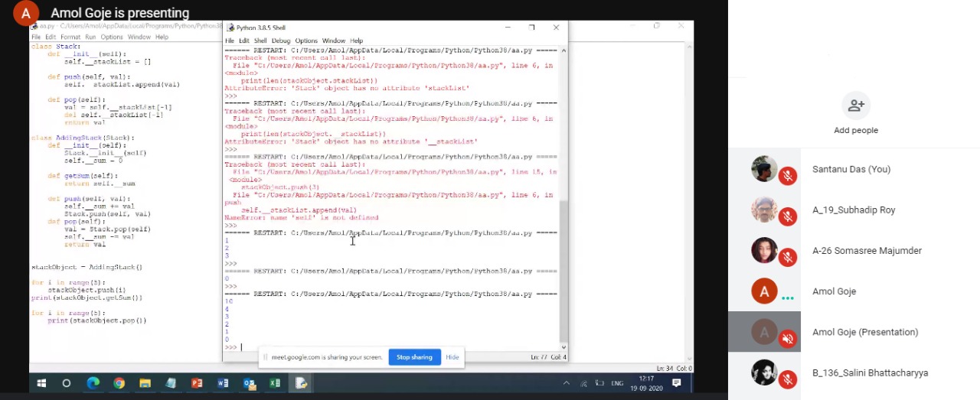Open Excel from the taskbar

pos(275,383)
